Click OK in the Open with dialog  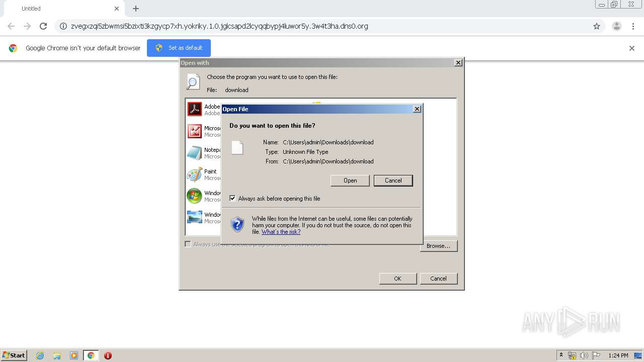pos(397,279)
